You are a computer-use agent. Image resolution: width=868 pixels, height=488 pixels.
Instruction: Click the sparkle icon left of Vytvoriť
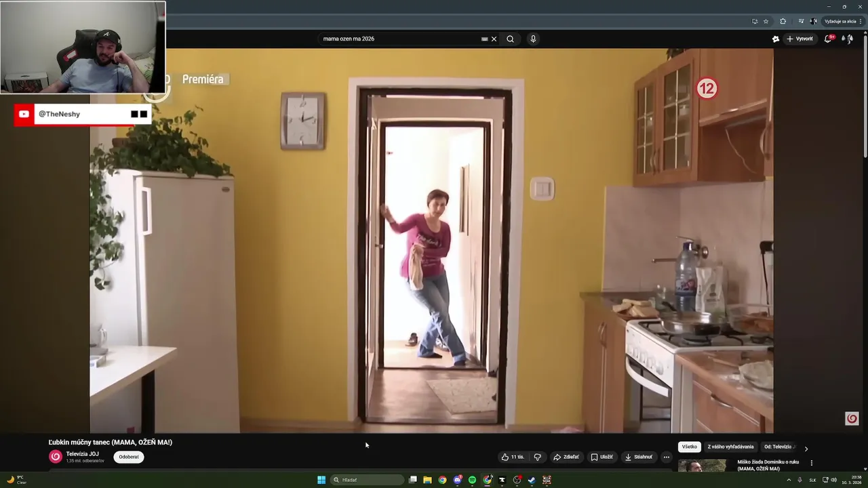[x=776, y=39]
